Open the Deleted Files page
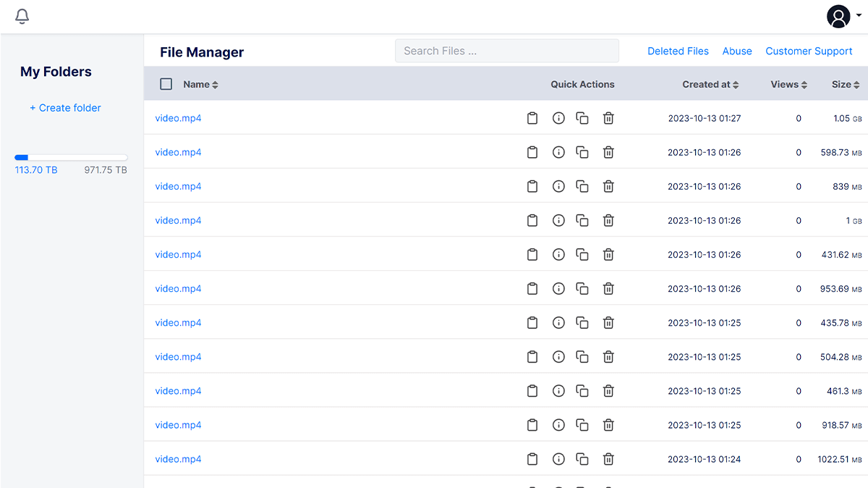The width and height of the screenshot is (868, 488). [678, 51]
